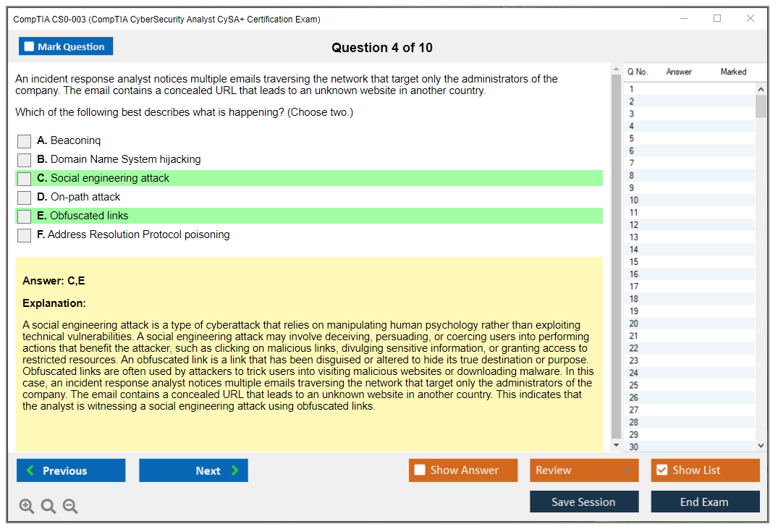Enable the Show Answer checkbox
778x532 pixels.
[420, 470]
